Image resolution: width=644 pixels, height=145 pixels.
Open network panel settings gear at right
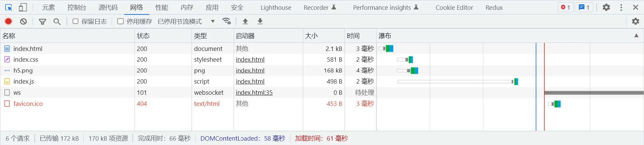pyautogui.click(x=636, y=21)
